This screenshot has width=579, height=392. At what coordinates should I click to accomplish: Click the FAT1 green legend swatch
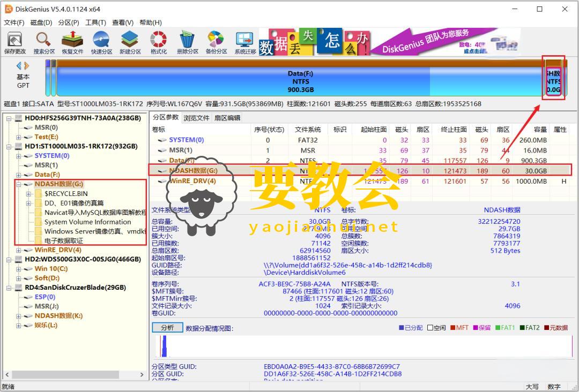pos(498,327)
